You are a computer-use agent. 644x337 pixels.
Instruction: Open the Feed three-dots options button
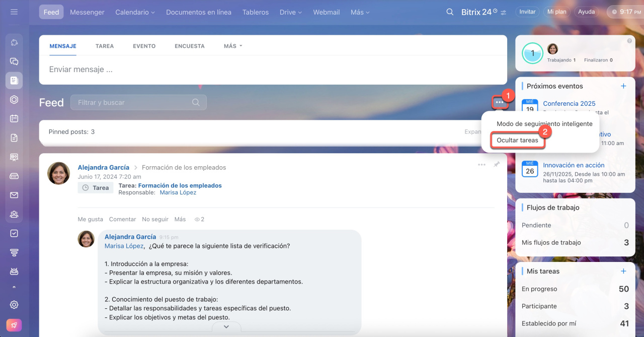click(x=499, y=102)
